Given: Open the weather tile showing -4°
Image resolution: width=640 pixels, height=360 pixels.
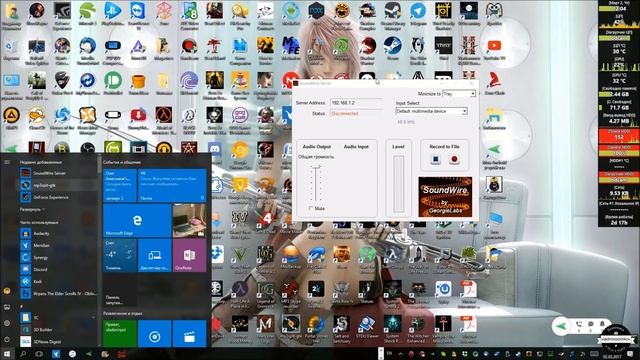Looking at the screenshot, I should click(x=120, y=256).
